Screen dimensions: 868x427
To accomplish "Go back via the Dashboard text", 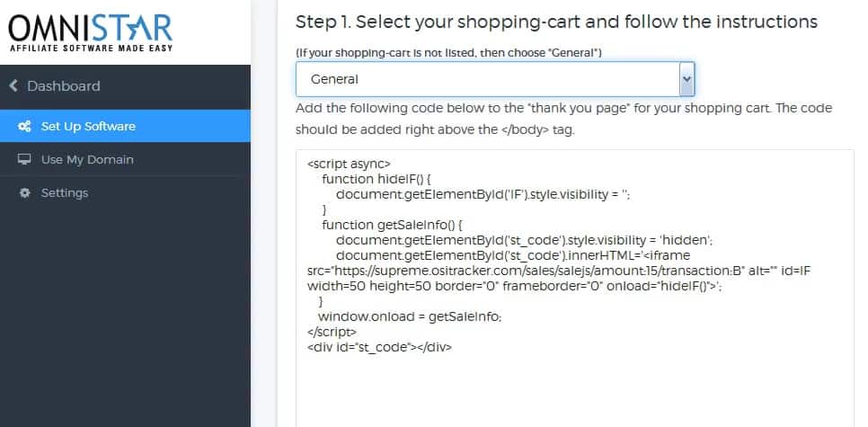I will [64, 86].
